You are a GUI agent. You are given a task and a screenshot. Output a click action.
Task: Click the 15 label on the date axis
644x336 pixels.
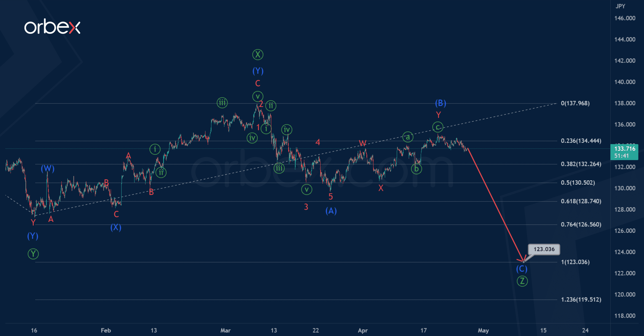(x=543, y=330)
